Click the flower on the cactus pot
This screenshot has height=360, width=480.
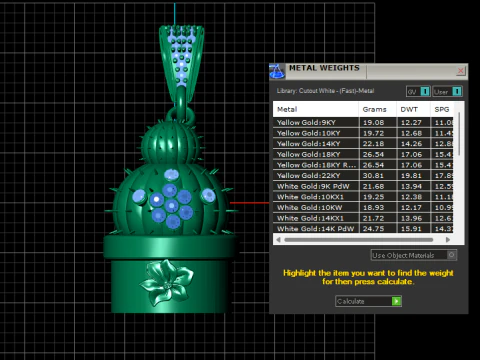pos(167,283)
